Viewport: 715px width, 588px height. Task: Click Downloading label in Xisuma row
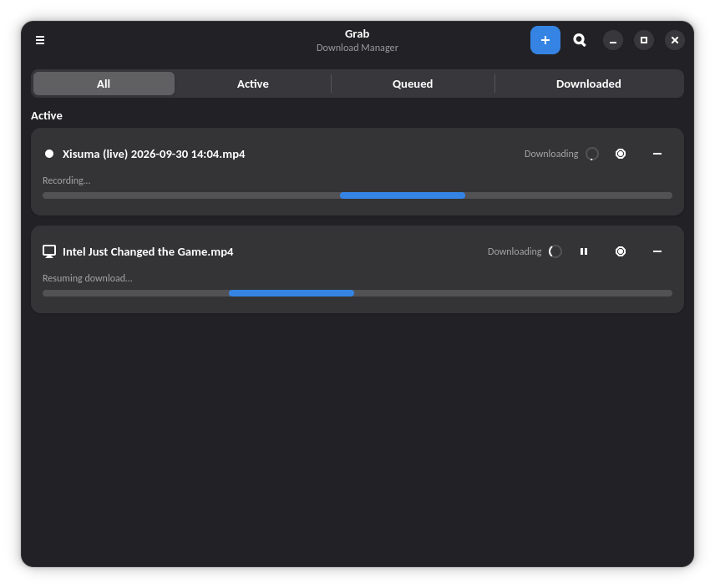click(550, 154)
